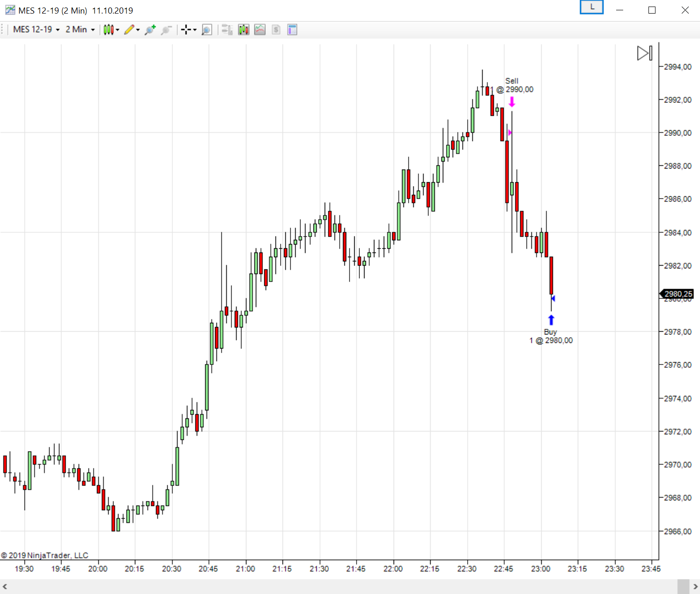Click the 2984,00 price axis label
The height and width of the screenshot is (594, 700).
678,233
